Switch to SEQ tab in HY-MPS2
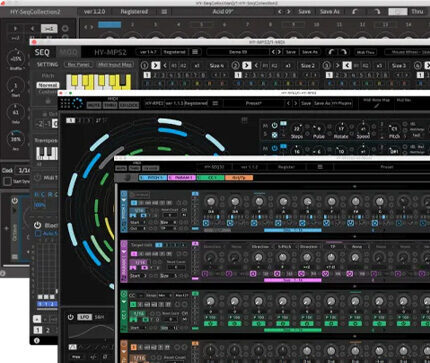 (x=42, y=52)
